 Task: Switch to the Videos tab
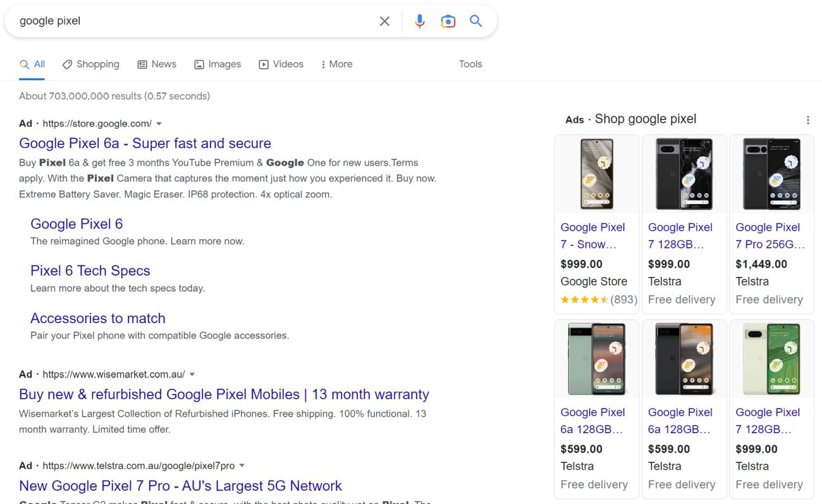(x=281, y=64)
